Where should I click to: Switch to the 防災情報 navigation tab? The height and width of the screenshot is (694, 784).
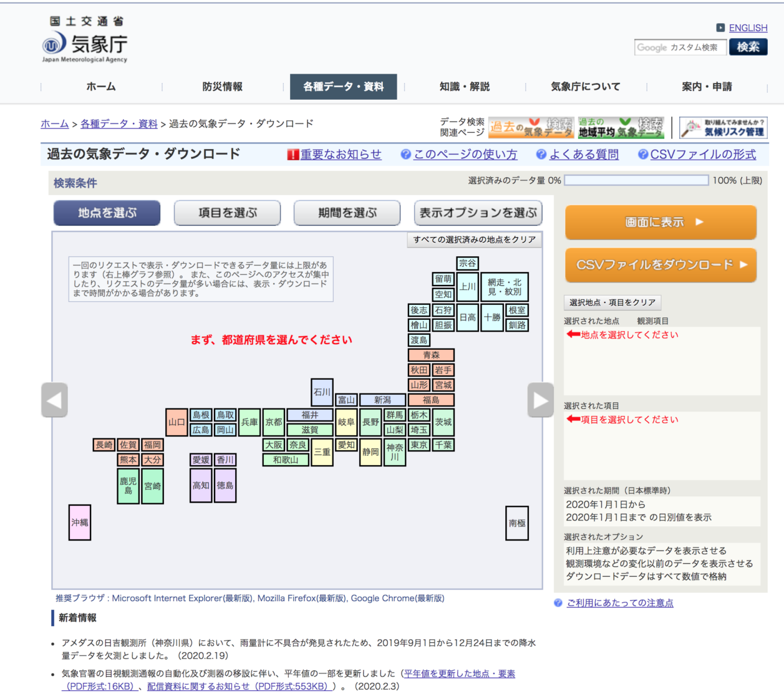click(221, 87)
